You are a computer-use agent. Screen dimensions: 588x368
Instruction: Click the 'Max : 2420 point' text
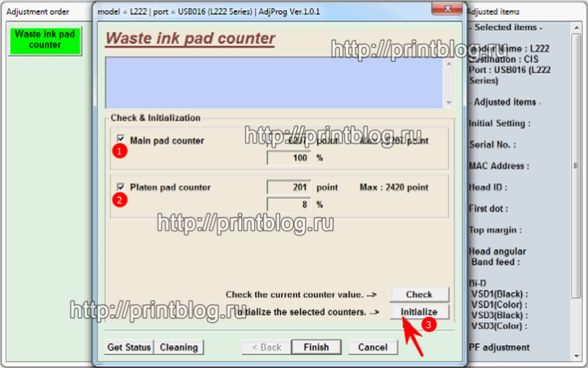394,187
